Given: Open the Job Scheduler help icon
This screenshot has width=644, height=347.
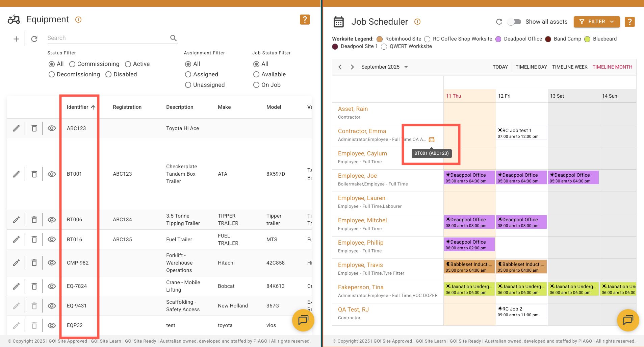Looking at the screenshot, I should click(x=629, y=22).
